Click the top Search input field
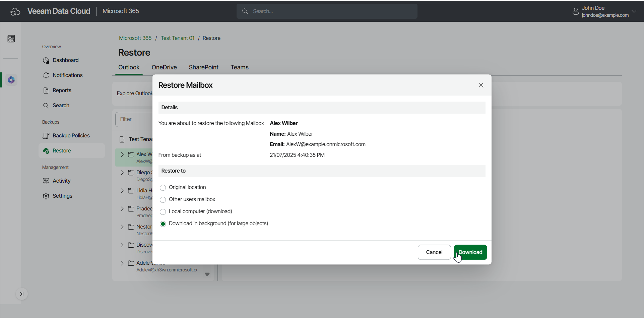This screenshot has width=644, height=318. coord(327,11)
